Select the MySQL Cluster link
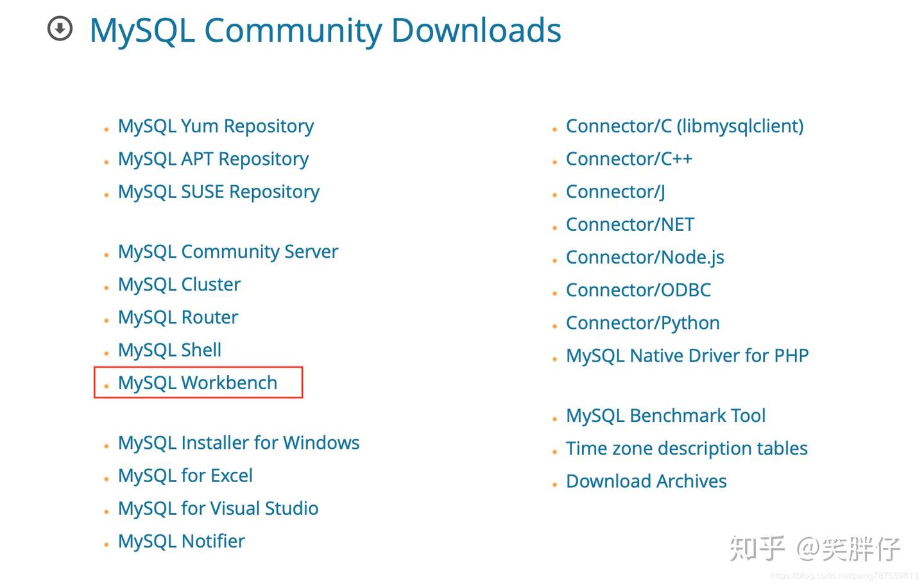Image resolution: width=924 pixels, height=586 pixels. pyautogui.click(x=179, y=285)
